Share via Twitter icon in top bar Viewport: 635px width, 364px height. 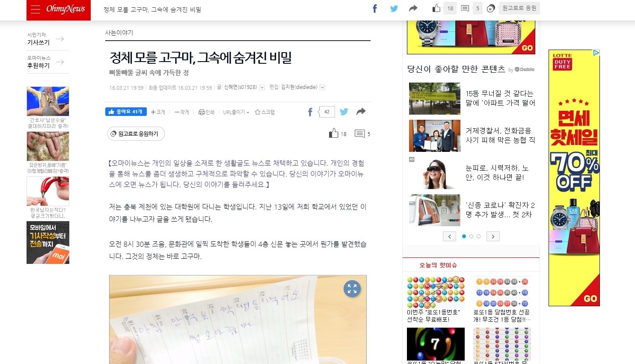[x=394, y=9]
